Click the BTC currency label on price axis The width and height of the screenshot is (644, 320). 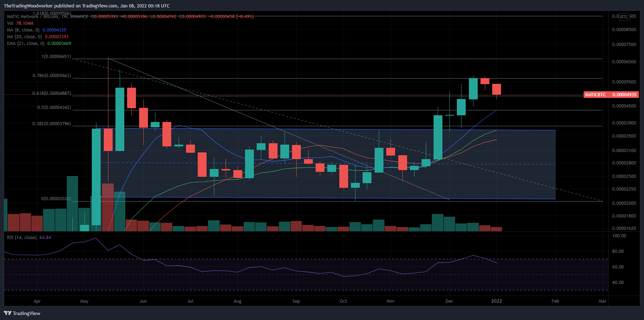624,17
